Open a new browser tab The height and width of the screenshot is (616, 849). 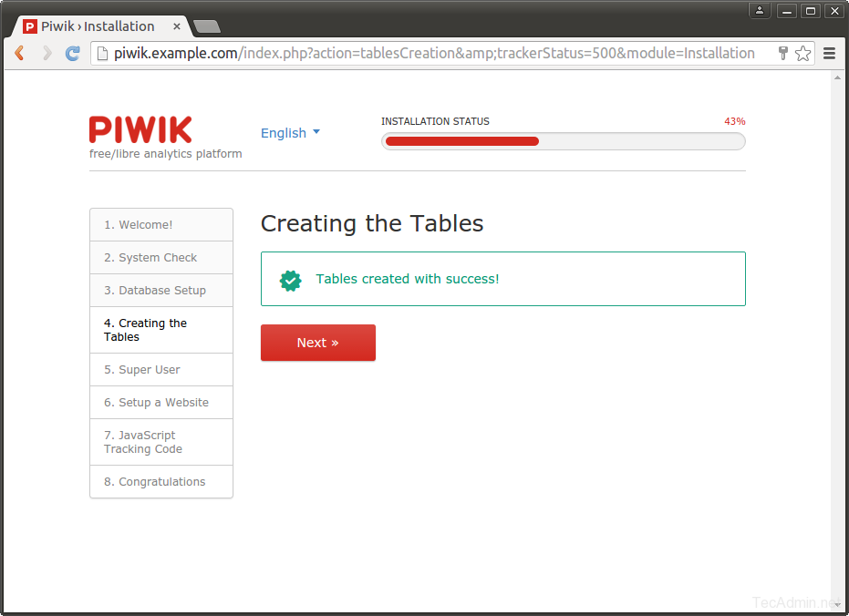tap(207, 26)
